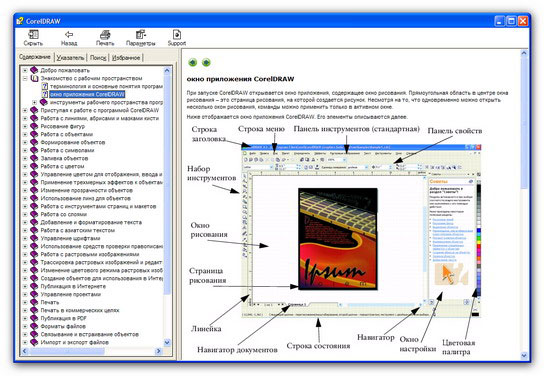Select 'Работа с инструментами страниц и макетов'
Viewport: 544px width, 376px height.
(x=98, y=206)
